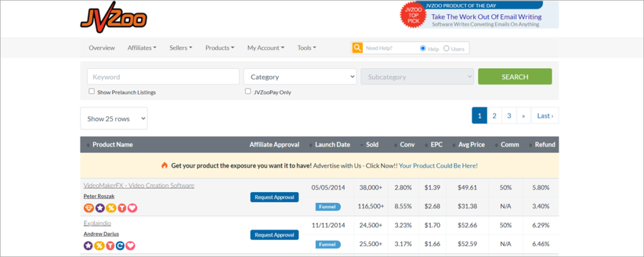Click VideoMakerFX's pink heart badge icon
This screenshot has height=257, width=644.
(132, 208)
